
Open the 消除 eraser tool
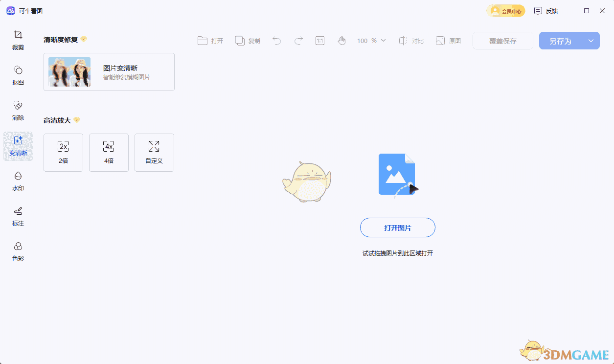click(18, 111)
